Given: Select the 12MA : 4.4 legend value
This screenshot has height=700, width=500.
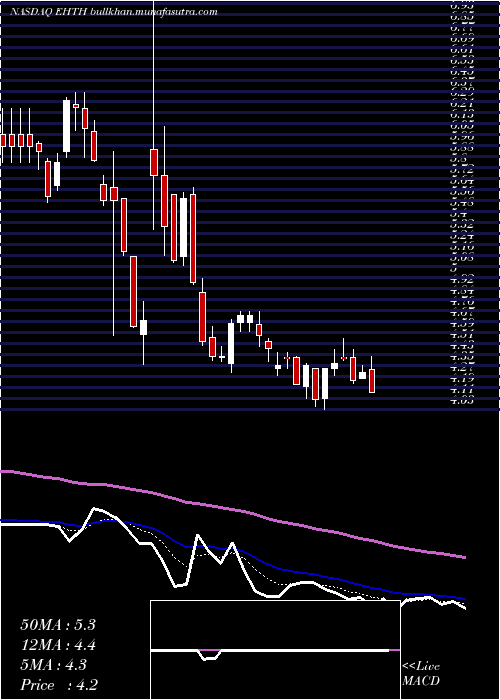Looking at the screenshot, I should click(58, 645).
